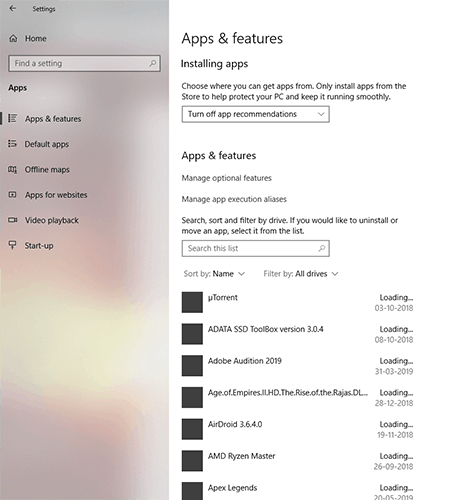This screenshot has height=500, width=457.
Task: Click install date 31-03-2019
Action: click(394, 371)
